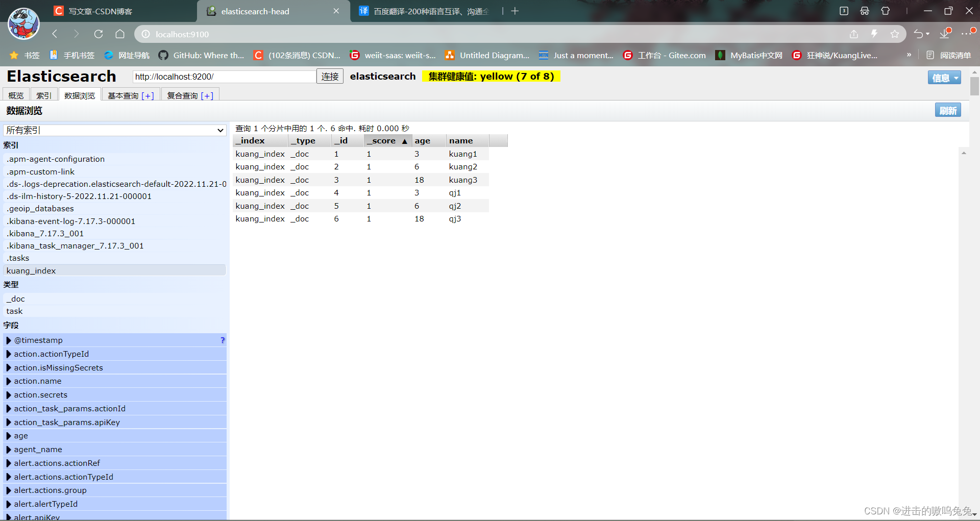The image size is (980, 521).
Task: Open the 信息 dropdown button
Action: tap(944, 78)
